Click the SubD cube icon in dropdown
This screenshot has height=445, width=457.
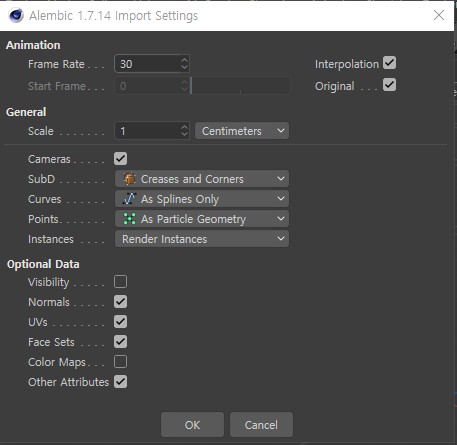(x=129, y=179)
